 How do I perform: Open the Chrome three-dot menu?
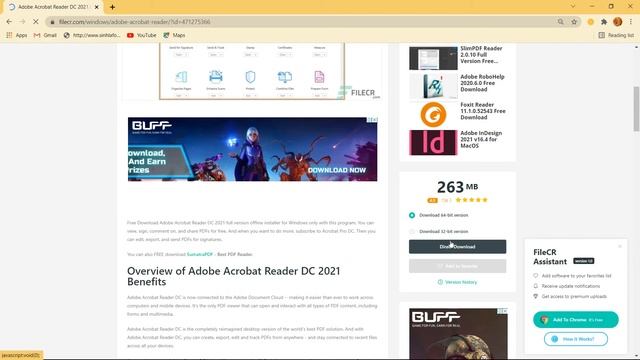pos(631,22)
